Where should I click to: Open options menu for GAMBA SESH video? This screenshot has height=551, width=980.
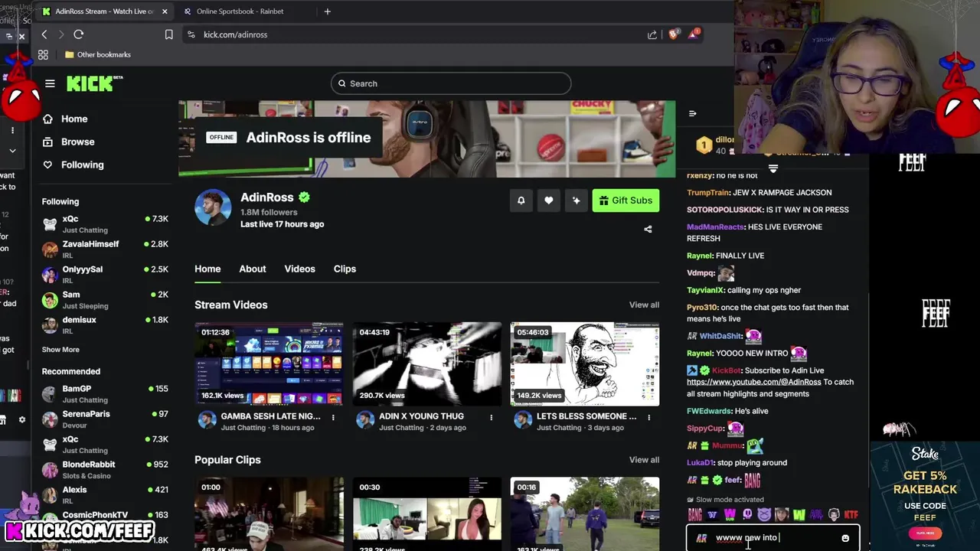333,417
